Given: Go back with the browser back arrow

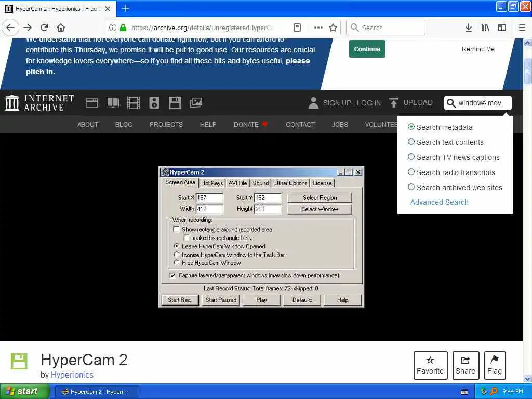Looking at the screenshot, I should 10,28.
